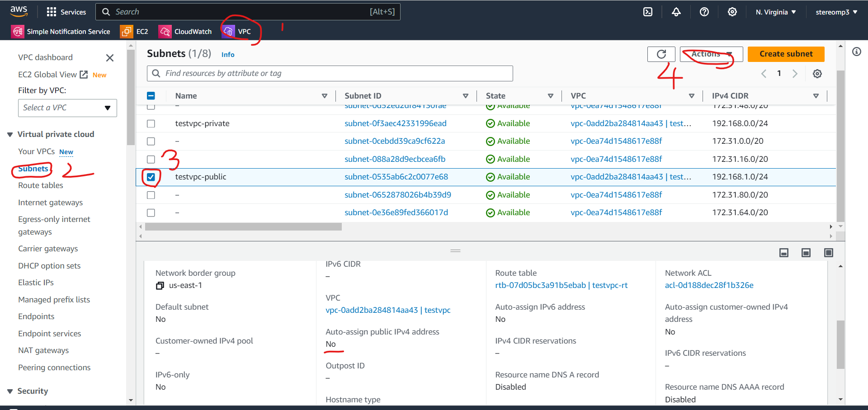Open NAT gateways in sidebar

click(x=43, y=350)
